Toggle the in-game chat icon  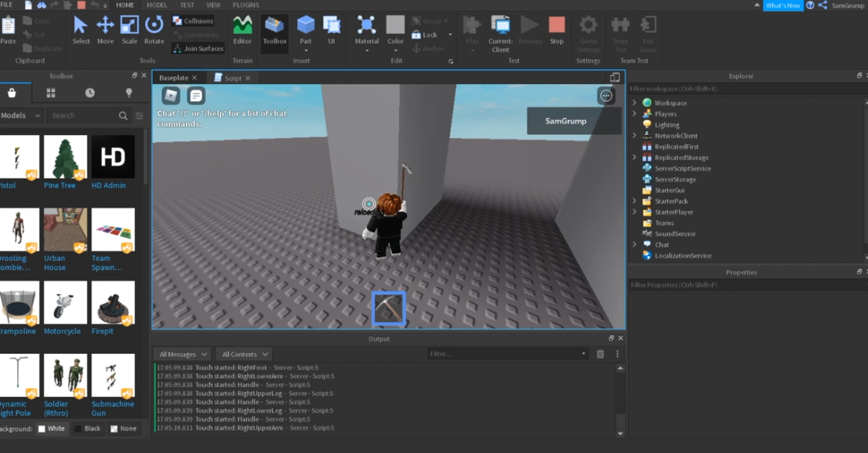(x=196, y=96)
